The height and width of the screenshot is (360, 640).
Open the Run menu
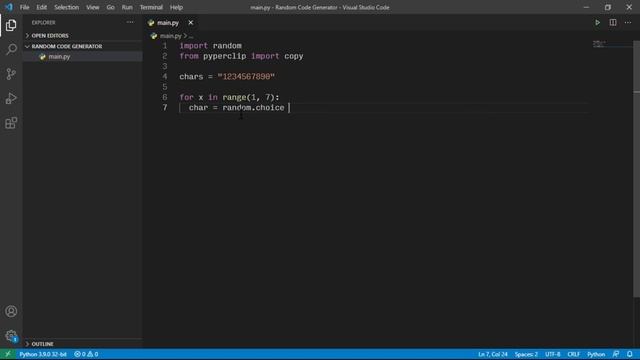click(127, 7)
